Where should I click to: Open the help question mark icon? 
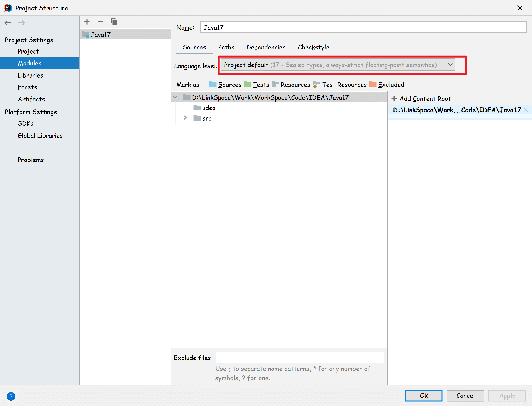click(x=11, y=396)
